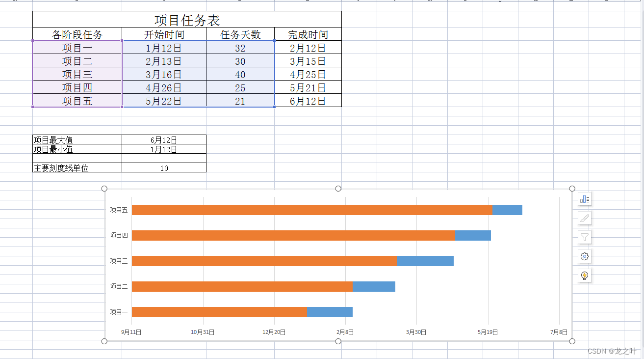Click the task days cell showing 40

click(240, 74)
